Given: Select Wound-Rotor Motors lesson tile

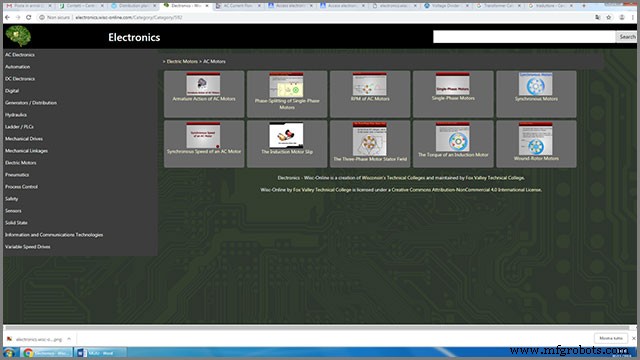Looking at the screenshot, I should tap(536, 144).
